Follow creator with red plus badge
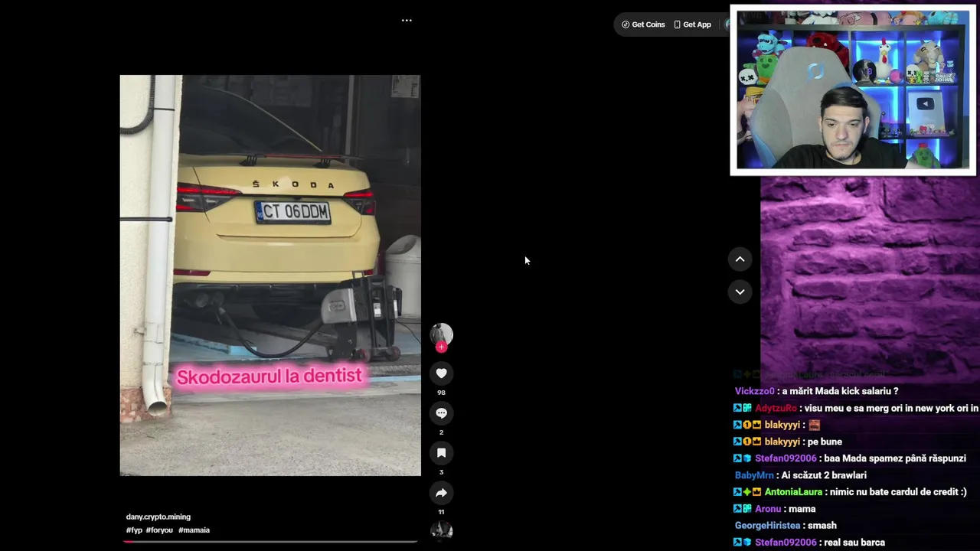Image resolution: width=980 pixels, height=551 pixels. tap(441, 347)
